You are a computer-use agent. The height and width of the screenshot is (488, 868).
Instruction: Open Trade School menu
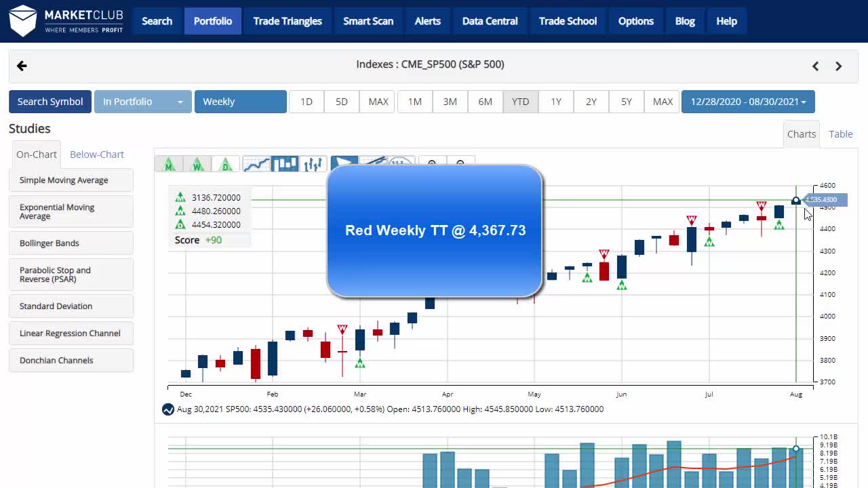tap(568, 21)
